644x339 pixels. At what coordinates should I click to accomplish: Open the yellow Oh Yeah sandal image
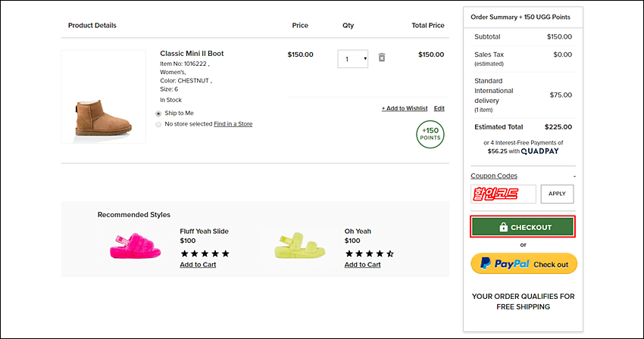pyautogui.click(x=300, y=245)
